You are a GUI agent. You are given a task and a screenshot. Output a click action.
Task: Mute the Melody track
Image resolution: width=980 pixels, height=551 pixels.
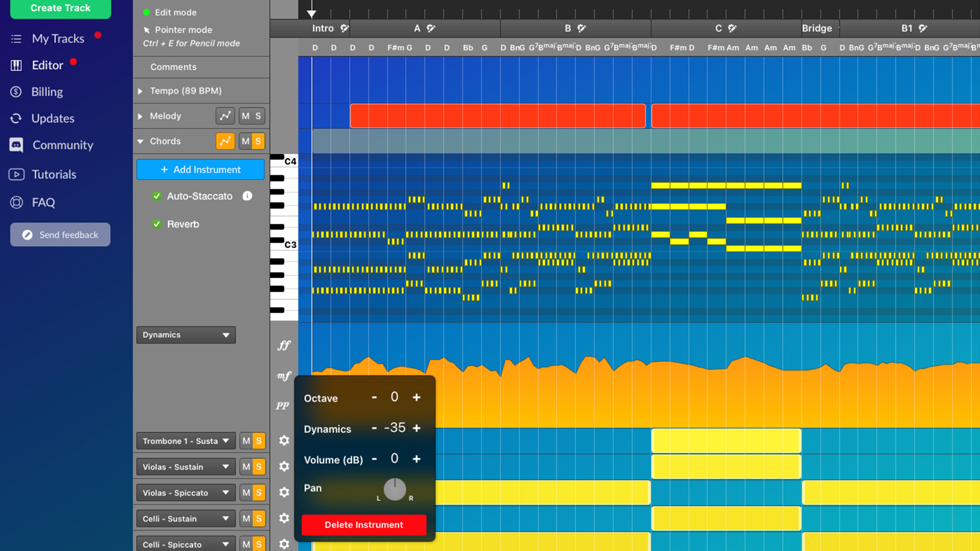(245, 116)
